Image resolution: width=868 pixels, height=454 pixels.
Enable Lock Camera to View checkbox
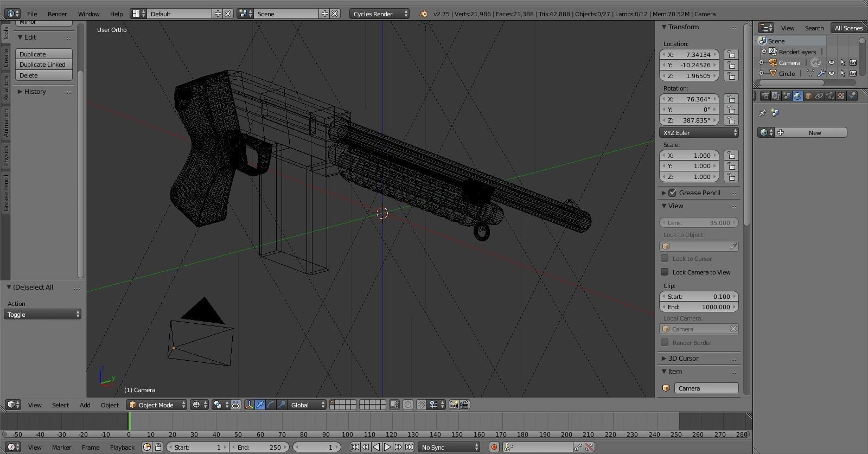pyautogui.click(x=665, y=272)
